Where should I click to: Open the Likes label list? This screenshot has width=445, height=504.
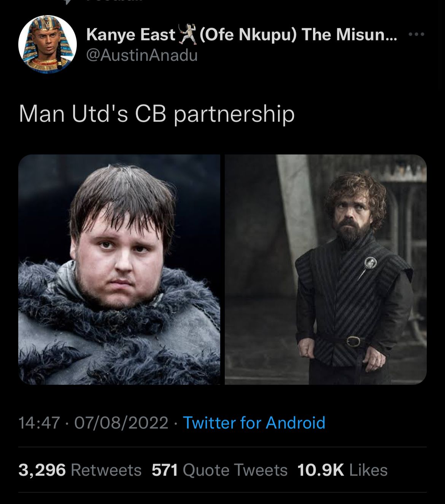(x=368, y=470)
